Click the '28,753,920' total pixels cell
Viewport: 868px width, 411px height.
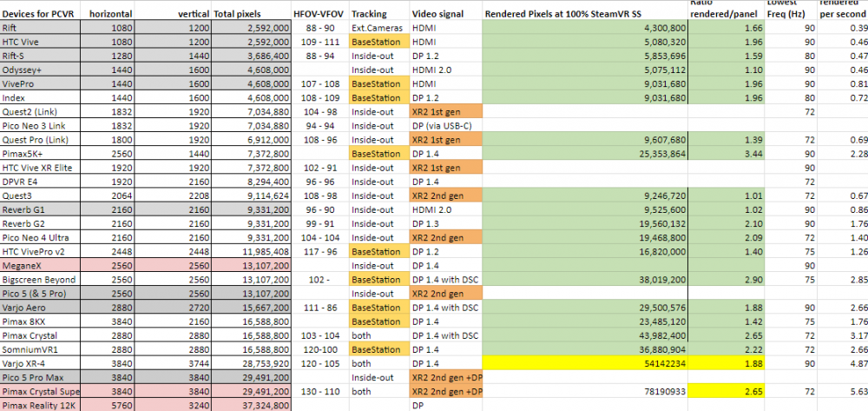251,363
